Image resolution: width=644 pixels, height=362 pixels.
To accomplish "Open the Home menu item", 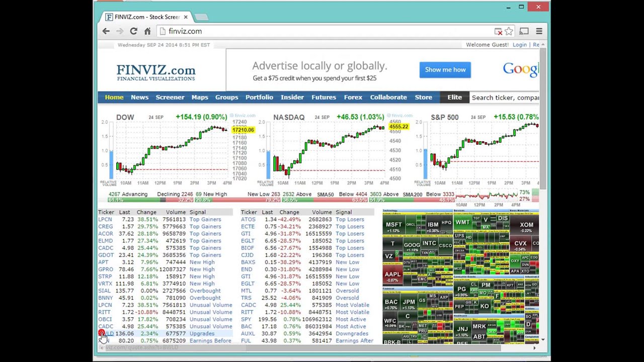I will click(114, 97).
